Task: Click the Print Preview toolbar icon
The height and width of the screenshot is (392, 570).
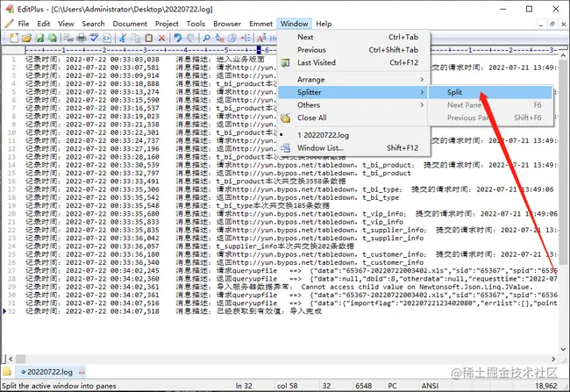Action: (68, 38)
